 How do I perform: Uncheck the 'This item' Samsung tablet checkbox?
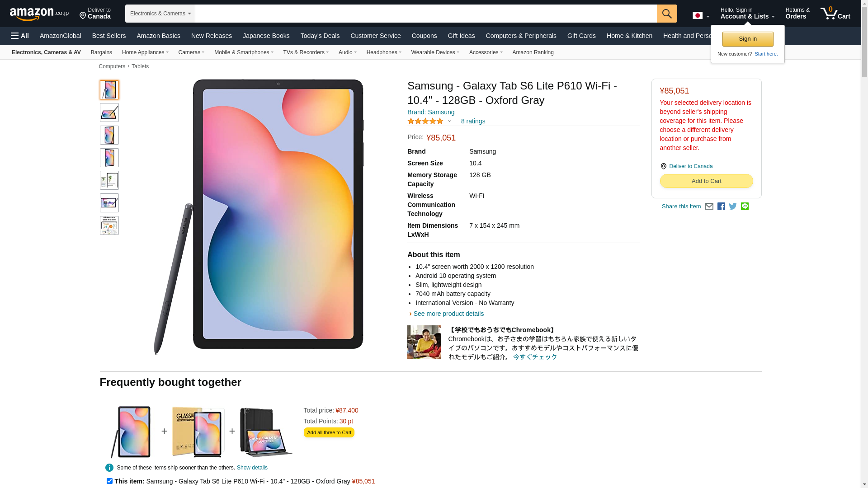coord(109,481)
